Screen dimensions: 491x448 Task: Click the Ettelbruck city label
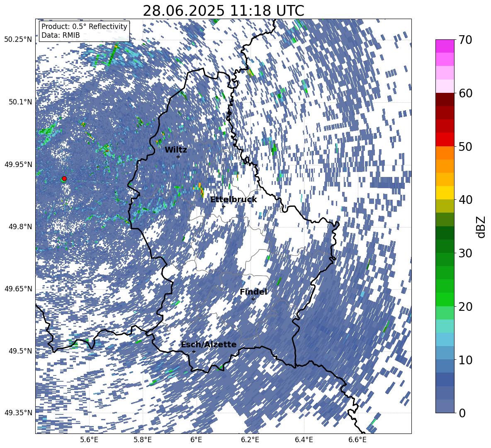click(233, 199)
